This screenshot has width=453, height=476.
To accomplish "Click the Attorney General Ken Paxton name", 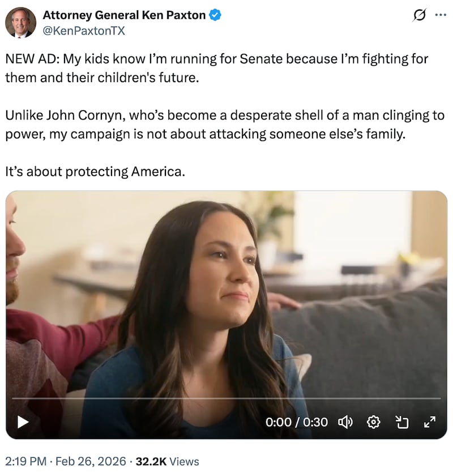I will (124, 15).
